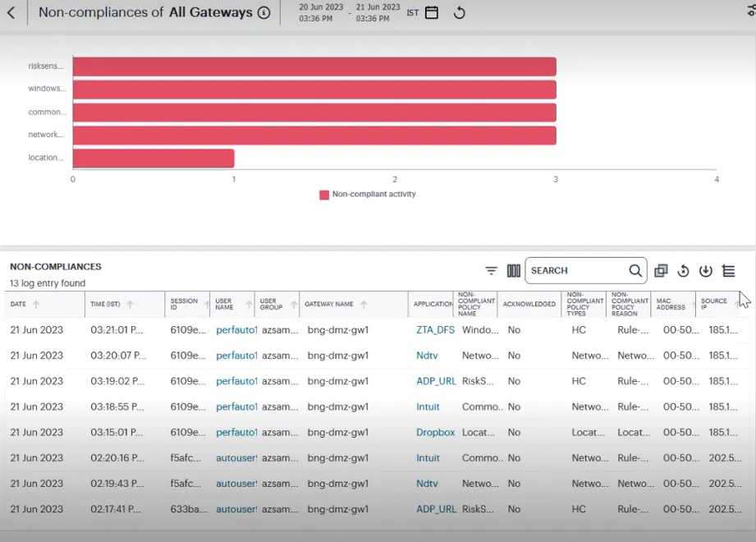
Task: Open Intuit link in the 02:20:16 row
Action: point(428,458)
